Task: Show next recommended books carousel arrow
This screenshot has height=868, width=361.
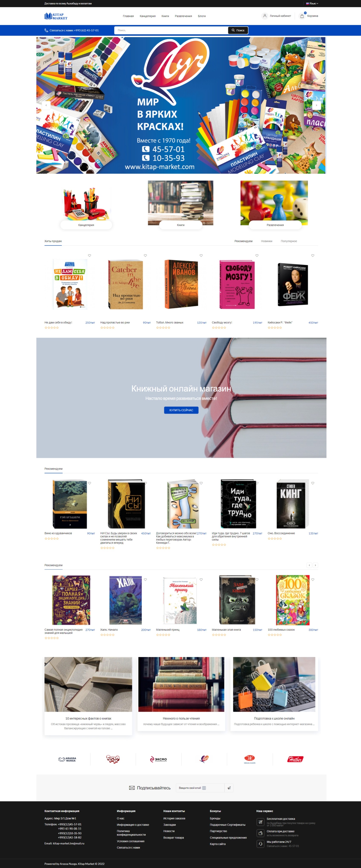Action: tap(315, 565)
